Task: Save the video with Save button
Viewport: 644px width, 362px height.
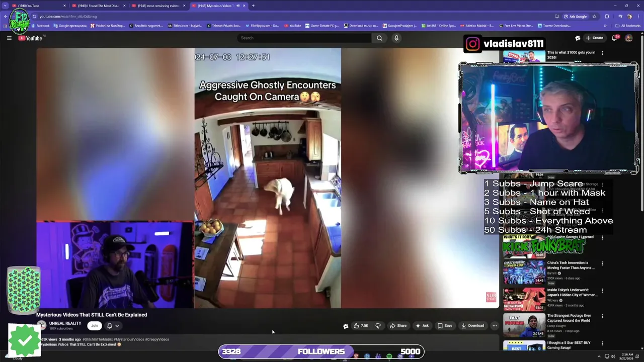Action: coord(445,326)
